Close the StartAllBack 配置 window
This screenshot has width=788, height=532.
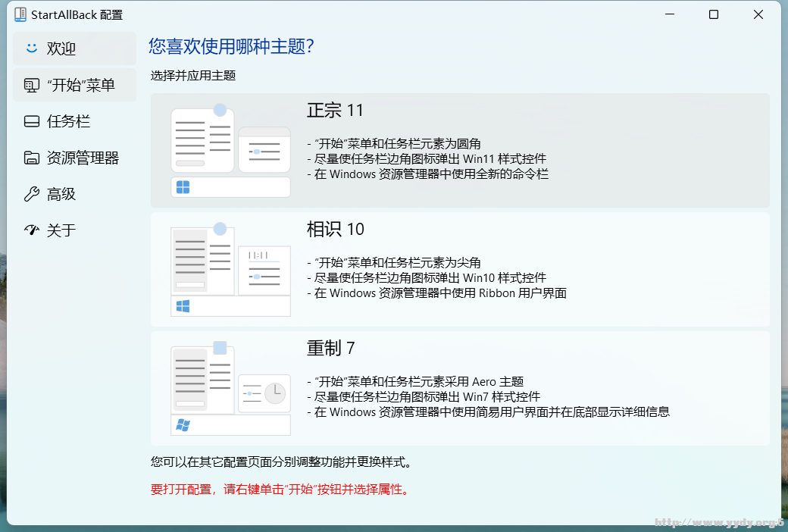click(758, 14)
